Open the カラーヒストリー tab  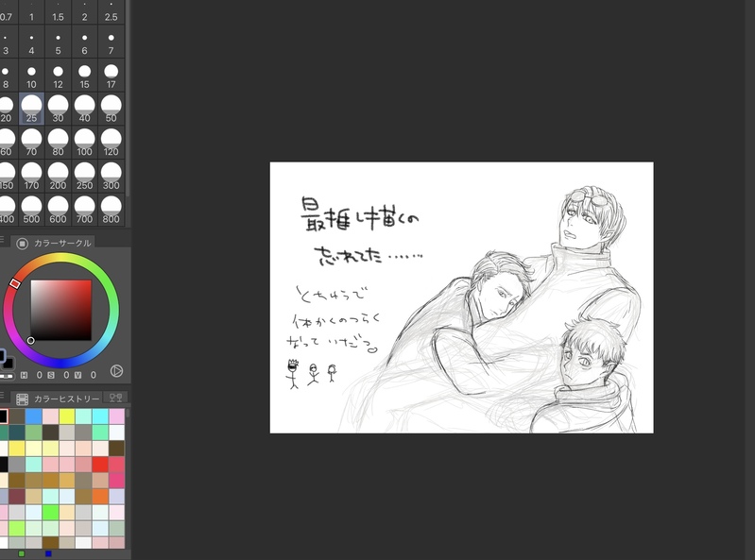[x=57, y=399]
